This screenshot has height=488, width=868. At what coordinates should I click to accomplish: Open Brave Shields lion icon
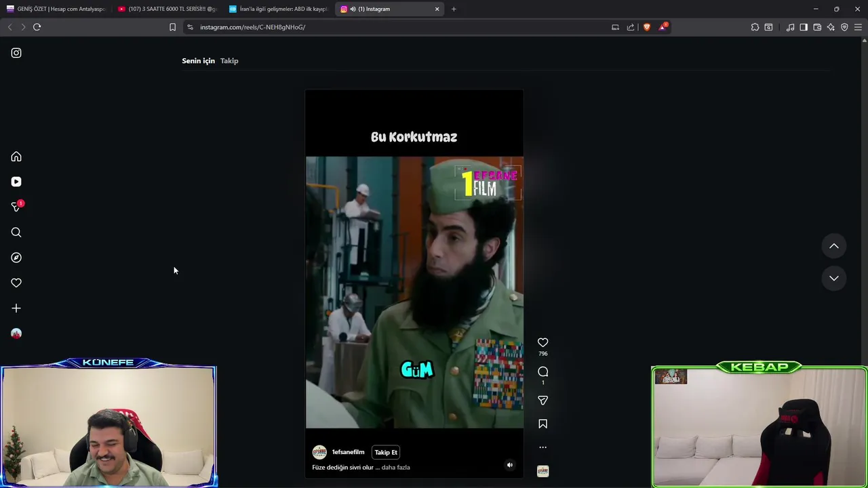click(x=646, y=27)
